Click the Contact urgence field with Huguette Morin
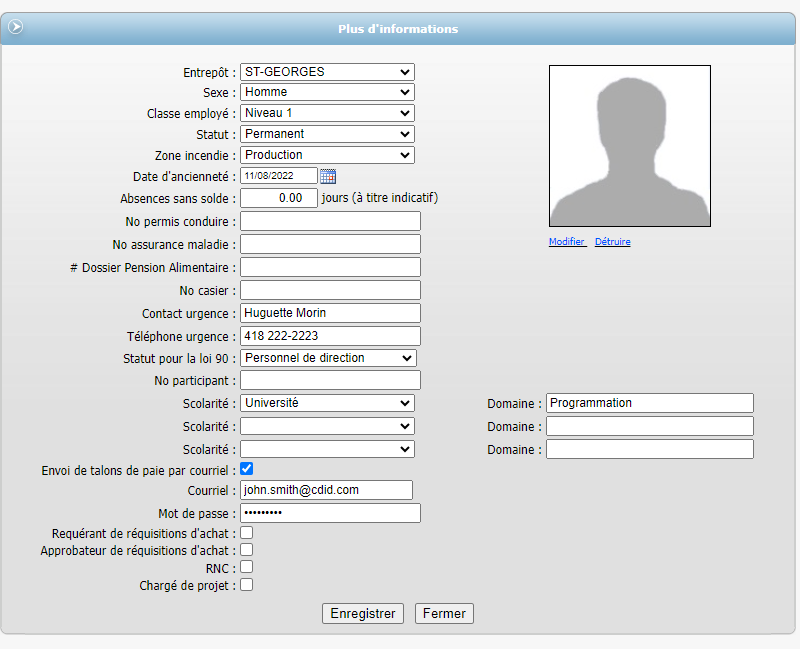 [331, 313]
